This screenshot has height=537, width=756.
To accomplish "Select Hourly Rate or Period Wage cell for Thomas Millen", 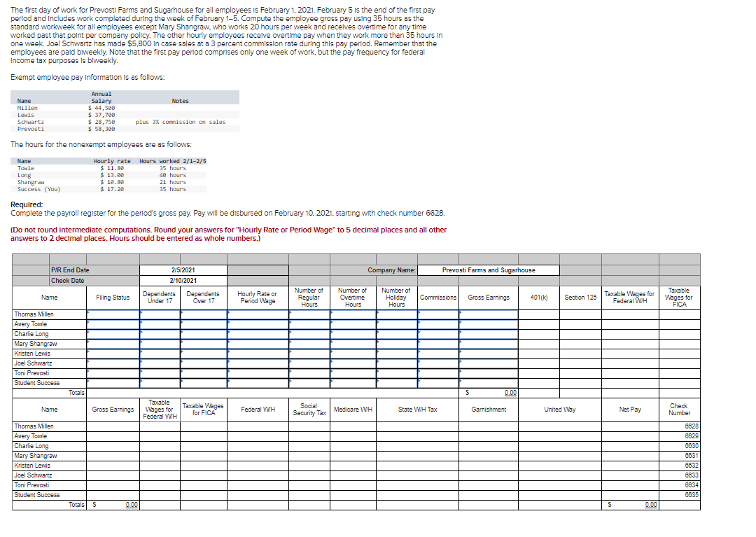I will pos(258,314).
